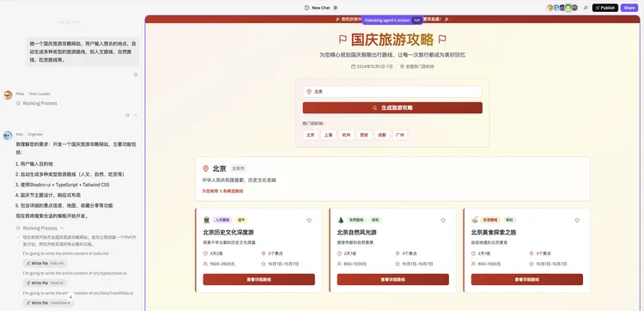Copy the user's message using copy icon
The image size is (644, 311).
point(136,75)
